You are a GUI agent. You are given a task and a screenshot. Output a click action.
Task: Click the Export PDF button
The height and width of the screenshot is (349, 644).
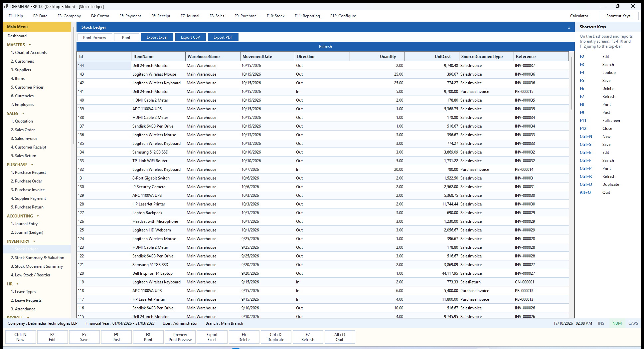tap(223, 37)
